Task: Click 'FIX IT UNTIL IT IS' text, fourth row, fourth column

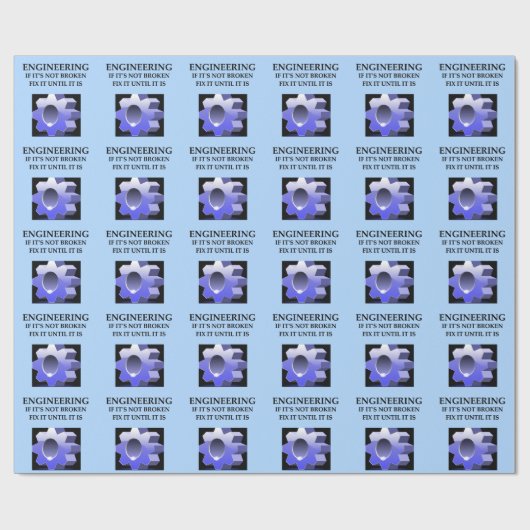Action: 306,334
